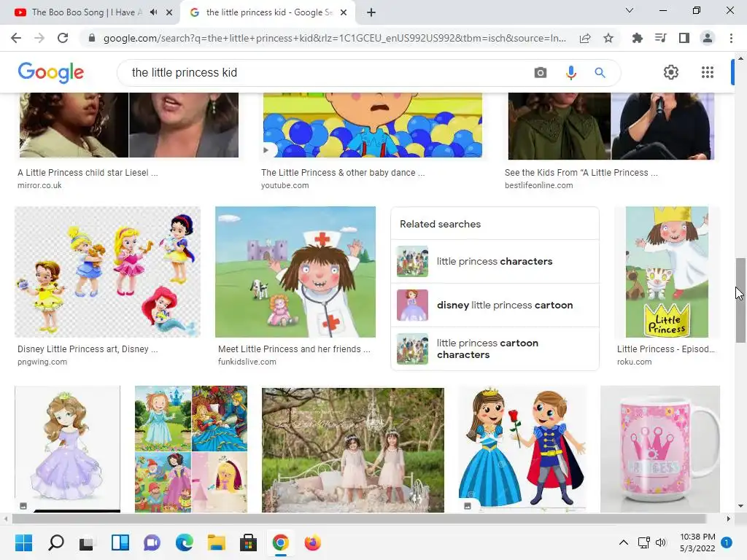Screen dimensions: 747x560
Task: Select the two girls outdoor photo thumbnail
Action: pos(353,450)
